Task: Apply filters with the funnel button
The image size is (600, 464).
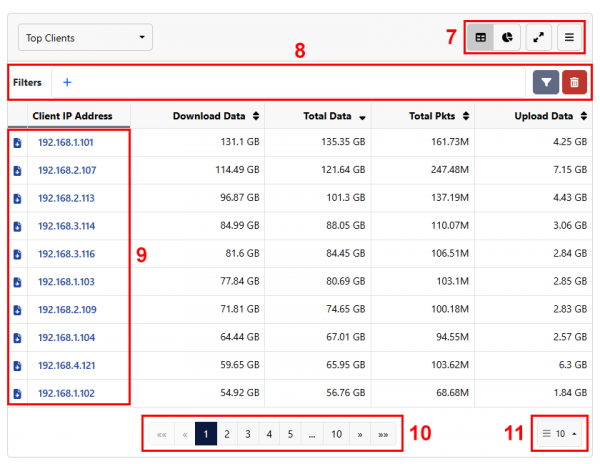Action: [546, 82]
